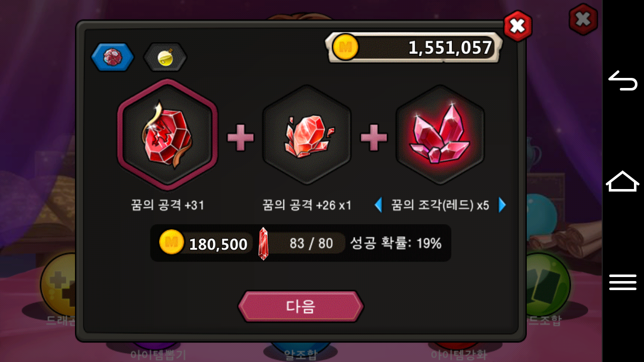
Task: Select the red gem tab
Action: [112, 57]
